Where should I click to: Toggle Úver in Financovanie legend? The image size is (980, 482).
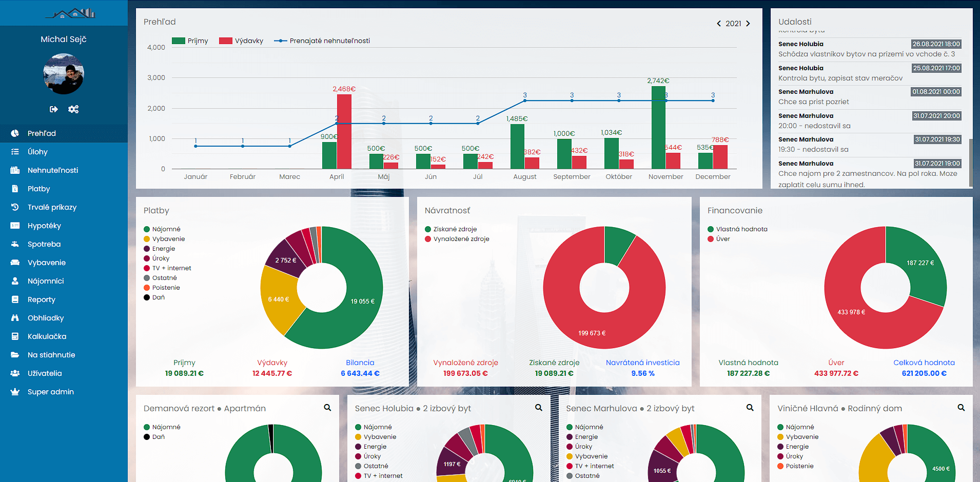pos(719,239)
